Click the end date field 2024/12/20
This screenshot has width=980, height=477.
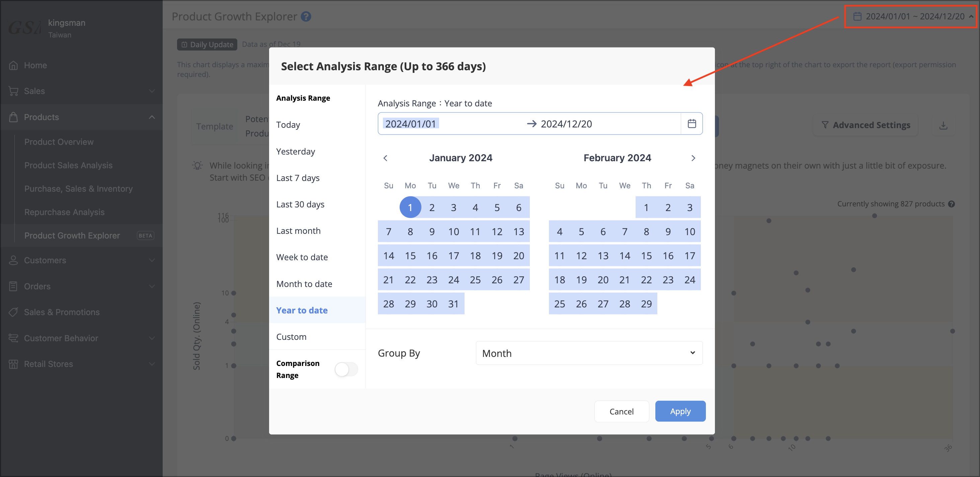tap(566, 123)
